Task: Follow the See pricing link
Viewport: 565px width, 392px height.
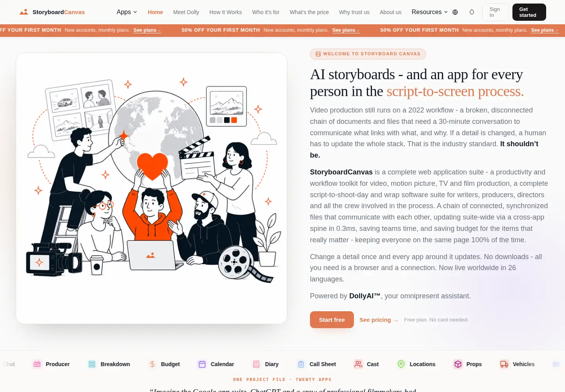Action: click(x=379, y=320)
